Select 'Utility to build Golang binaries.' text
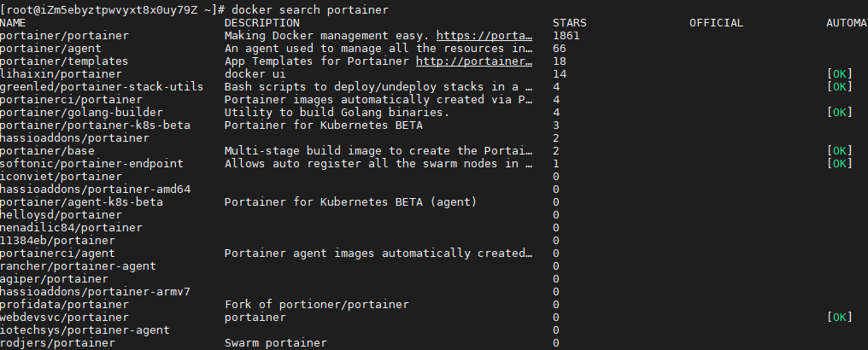The height and width of the screenshot is (350, 868). tap(337, 112)
